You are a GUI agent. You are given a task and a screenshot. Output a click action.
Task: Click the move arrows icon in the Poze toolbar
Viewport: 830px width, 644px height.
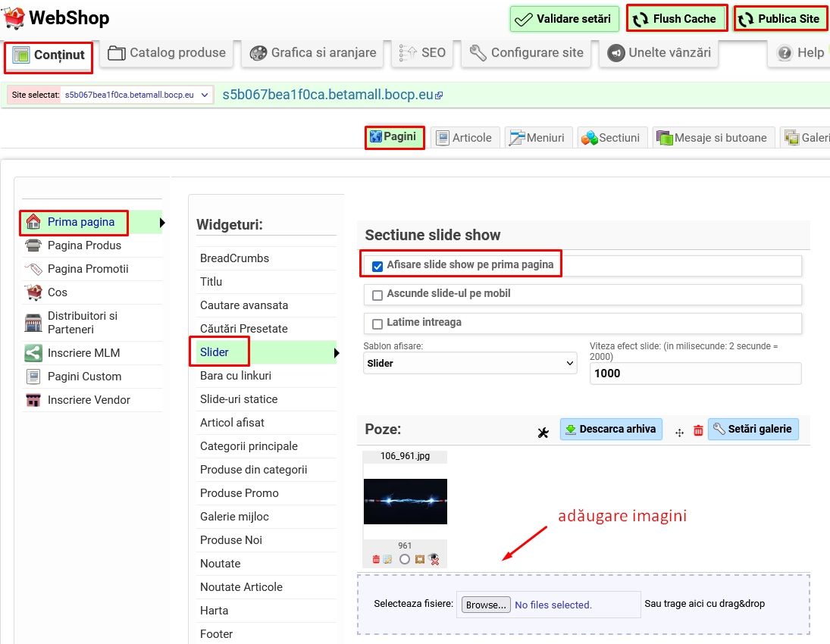coord(679,431)
